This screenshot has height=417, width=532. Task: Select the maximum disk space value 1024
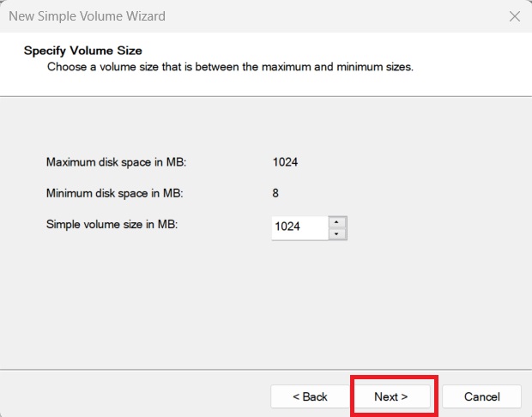(x=285, y=161)
